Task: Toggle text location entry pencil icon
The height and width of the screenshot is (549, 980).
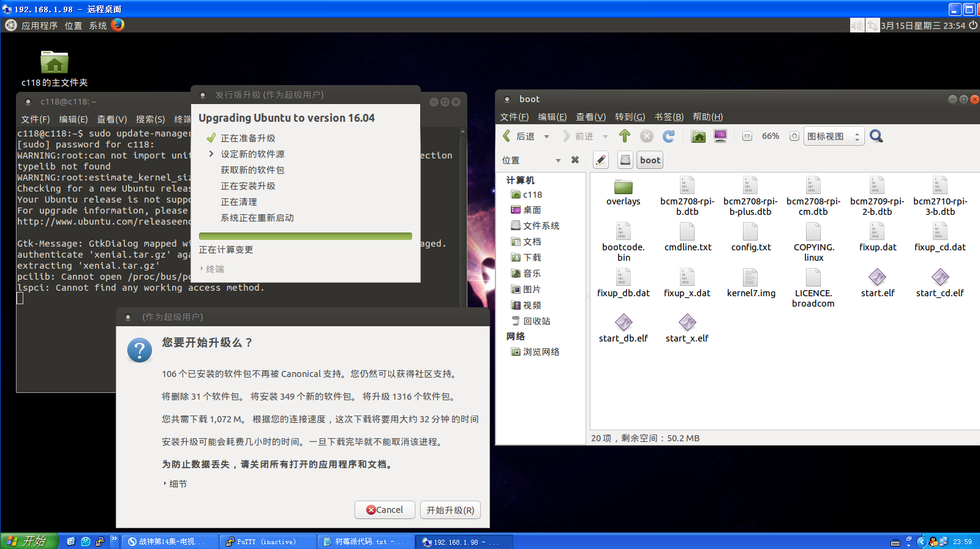Action: 601,160
